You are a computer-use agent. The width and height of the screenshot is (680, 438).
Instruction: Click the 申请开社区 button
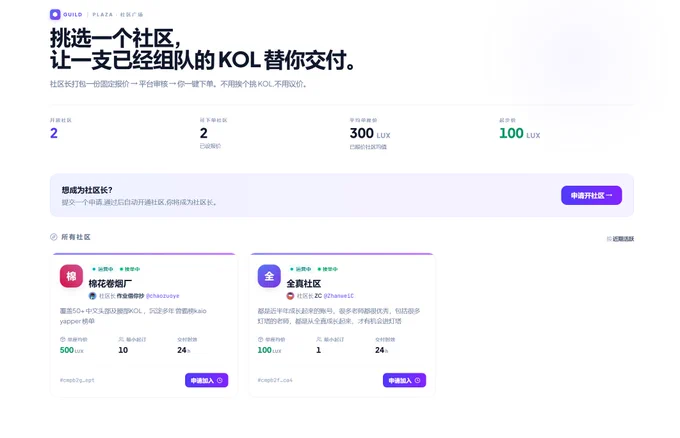tap(591, 195)
